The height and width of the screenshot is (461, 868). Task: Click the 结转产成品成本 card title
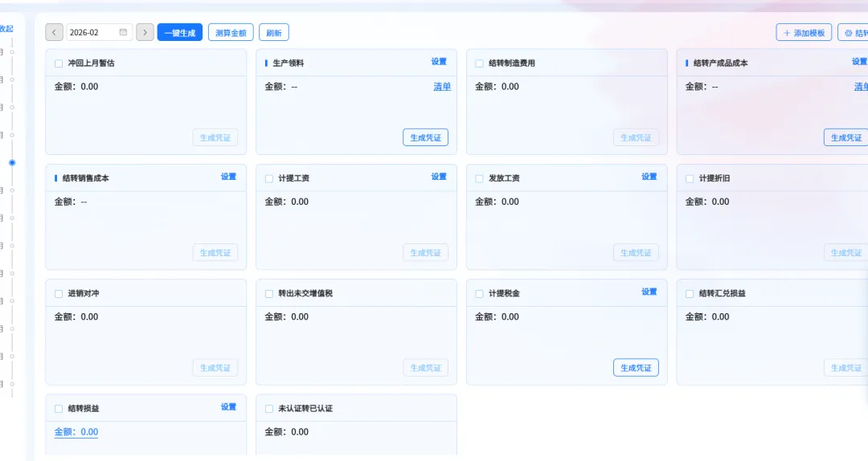(721, 63)
